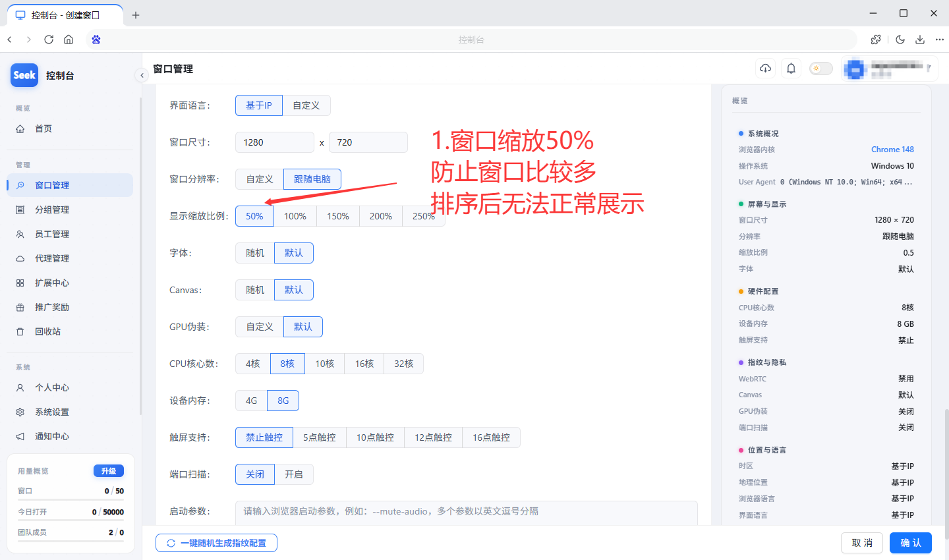
Task: Open 扩展中心 grid icon
Action: [x=20, y=283]
